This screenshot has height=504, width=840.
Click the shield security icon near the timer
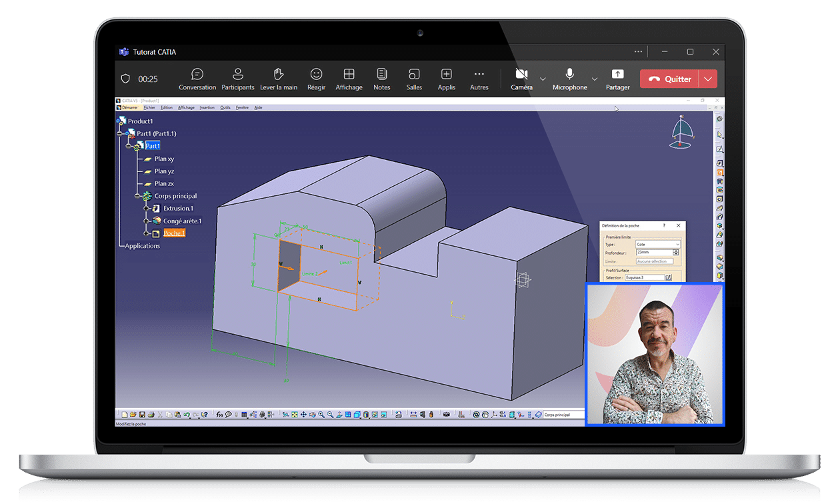pyautogui.click(x=125, y=79)
